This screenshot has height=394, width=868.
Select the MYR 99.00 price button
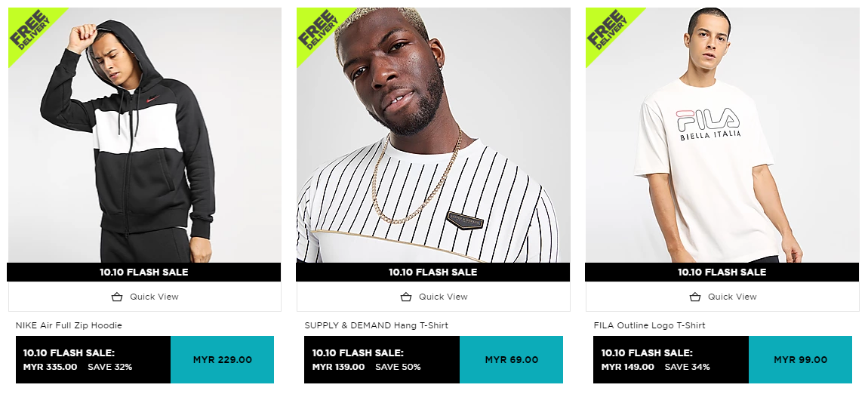(x=800, y=360)
